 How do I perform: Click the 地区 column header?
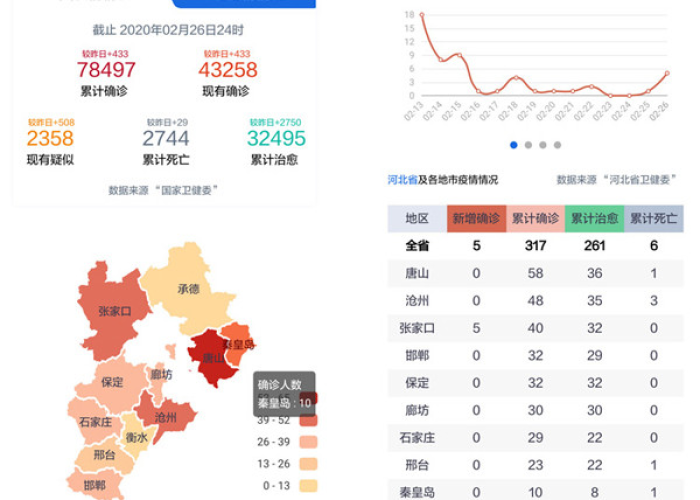tap(417, 218)
